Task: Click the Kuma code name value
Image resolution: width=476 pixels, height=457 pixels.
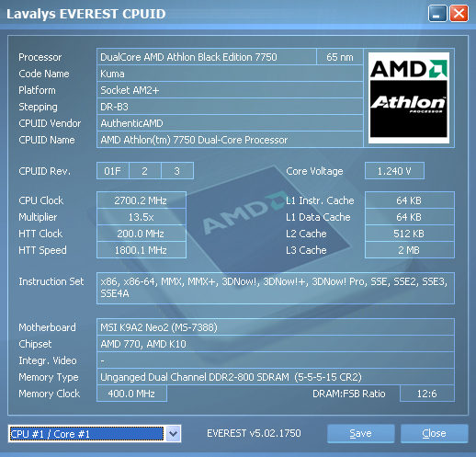Action: [230, 74]
